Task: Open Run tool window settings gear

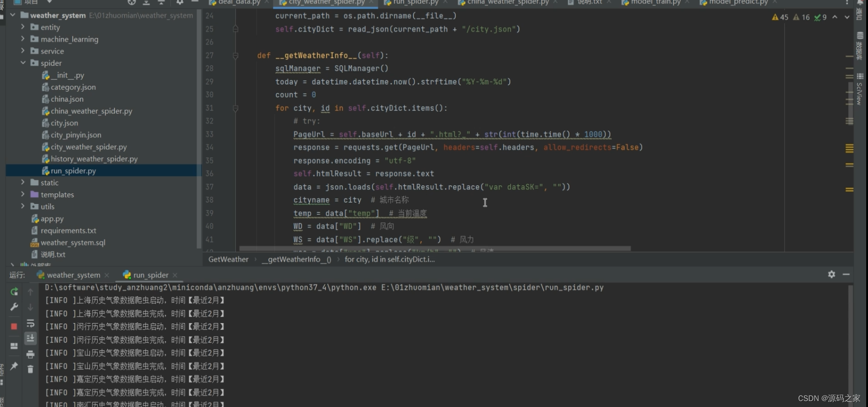Action: tap(831, 274)
